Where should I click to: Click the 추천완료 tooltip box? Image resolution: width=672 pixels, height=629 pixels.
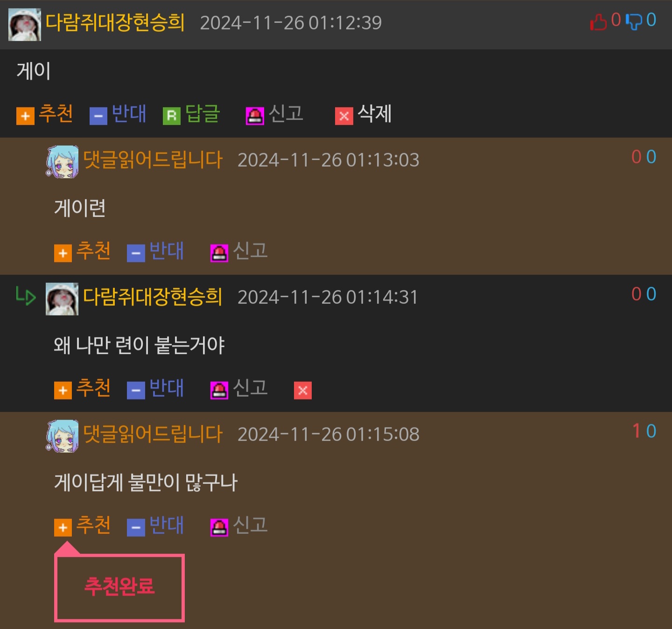pyautogui.click(x=119, y=588)
